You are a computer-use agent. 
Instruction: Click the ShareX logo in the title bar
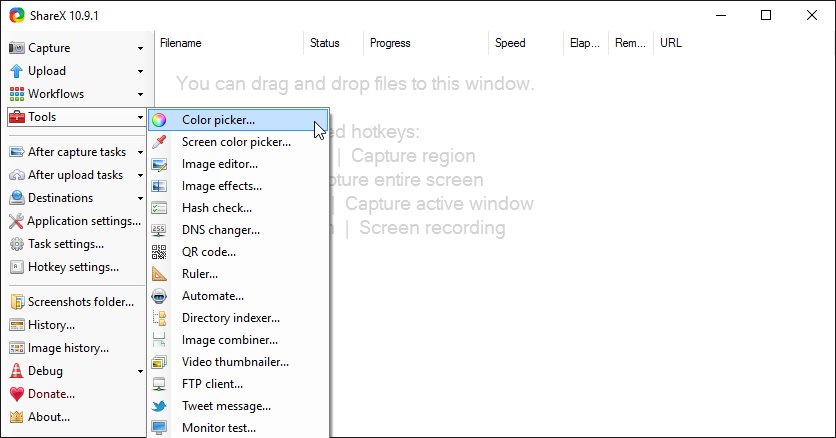coord(17,15)
